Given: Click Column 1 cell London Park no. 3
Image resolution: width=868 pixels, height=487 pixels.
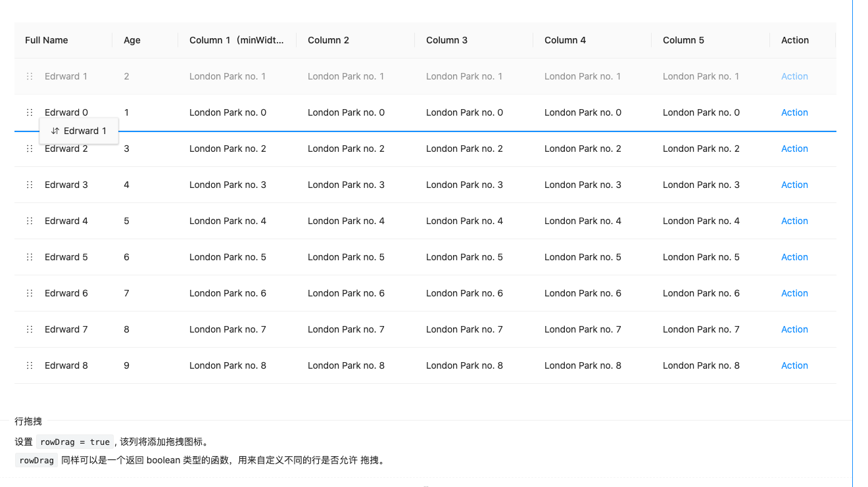Looking at the screenshot, I should click(228, 185).
